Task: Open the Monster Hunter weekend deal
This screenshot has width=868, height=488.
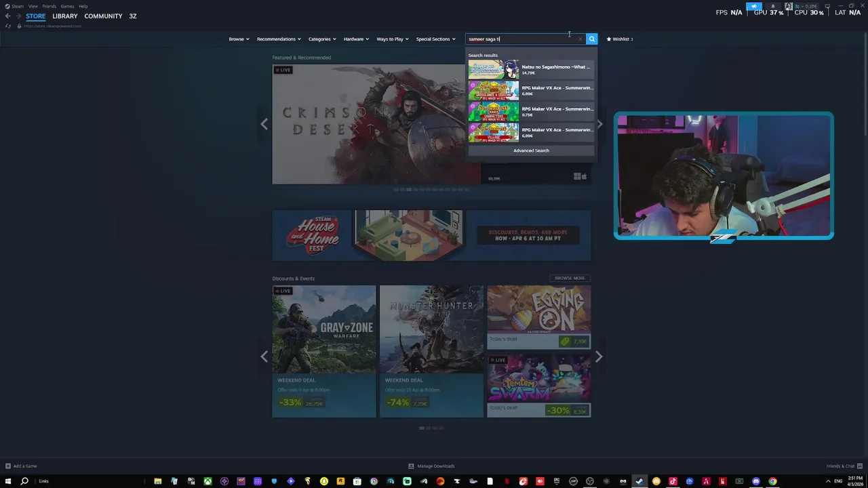Action: (x=431, y=351)
